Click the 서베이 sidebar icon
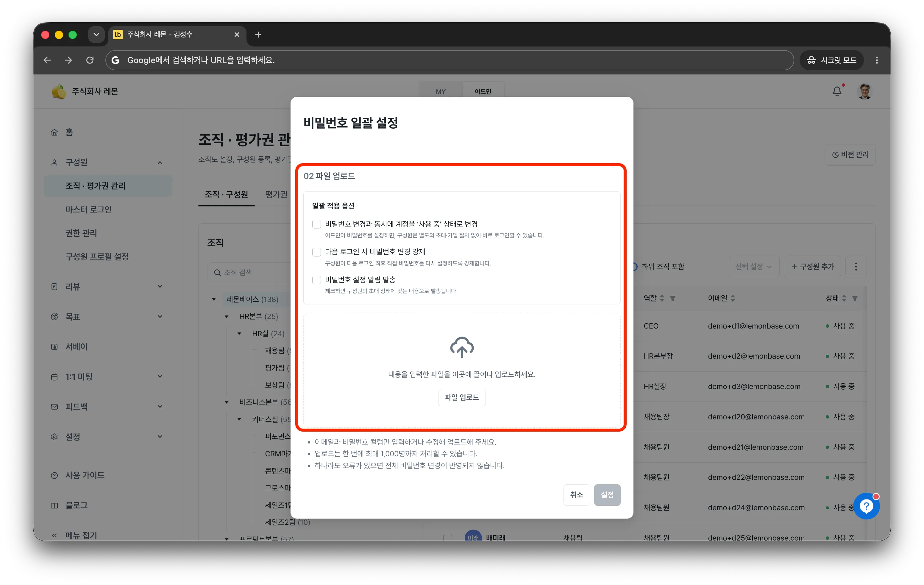This screenshot has width=924, height=585. pyautogui.click(x=54, y=347)
